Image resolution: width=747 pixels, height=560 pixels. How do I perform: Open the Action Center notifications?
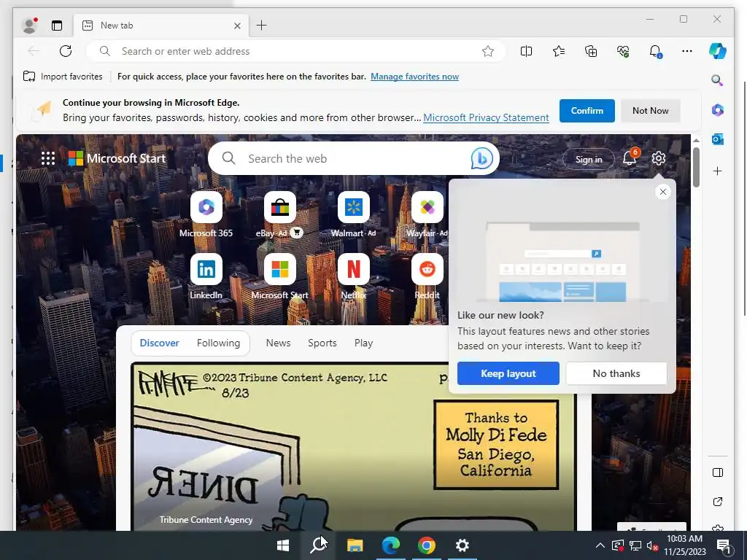[x=723, y=545]
